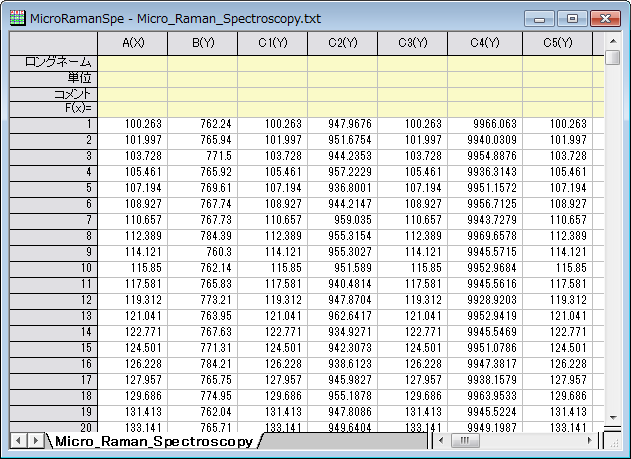Click cell value 771.5
Image resolution: width=631 pixels, height=459 pixels.
click(x=203, y=156)
